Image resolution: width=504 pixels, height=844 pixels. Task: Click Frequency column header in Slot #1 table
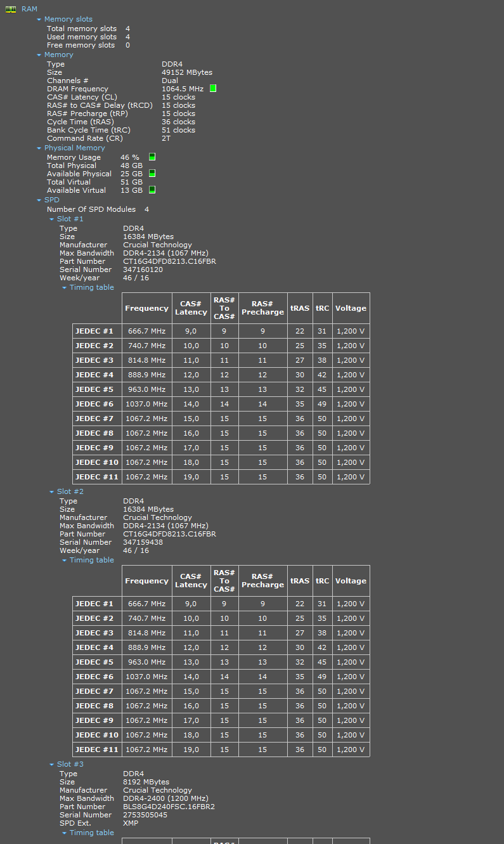click(x=146, y=308)
